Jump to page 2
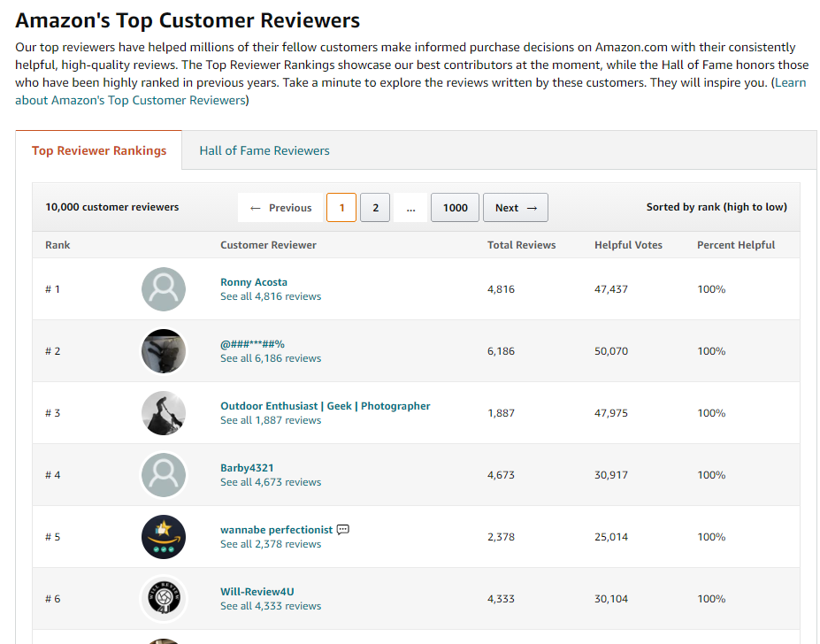 375,208
